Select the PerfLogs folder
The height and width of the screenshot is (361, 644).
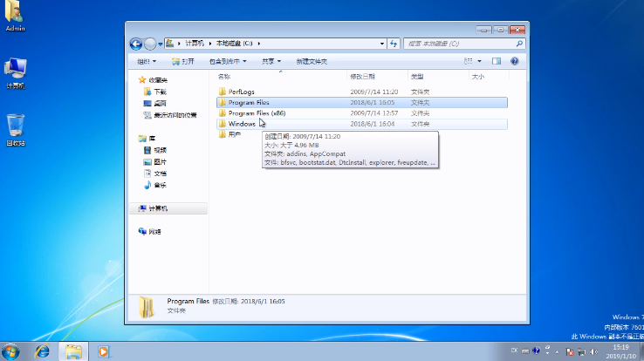tap(240, 92)
